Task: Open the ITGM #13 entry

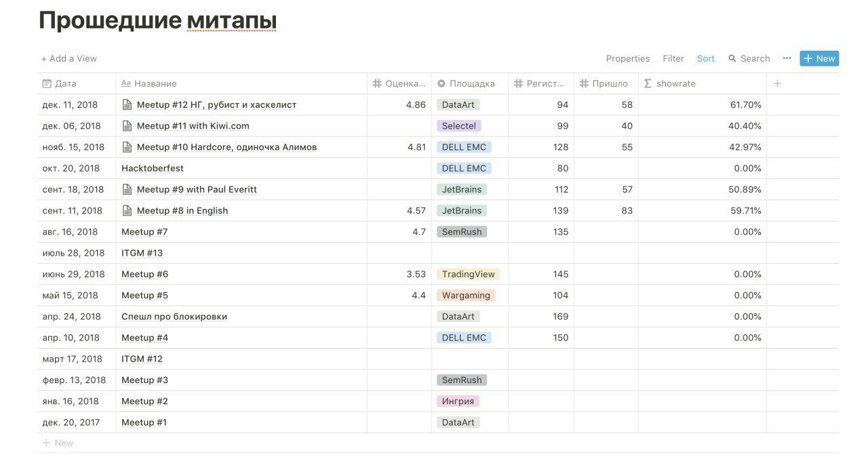Action: (x=142, y=253)
